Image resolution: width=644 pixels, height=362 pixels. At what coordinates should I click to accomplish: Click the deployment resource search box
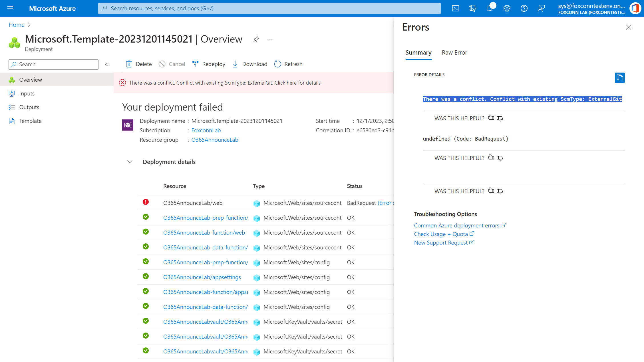[x=53, y=64]
